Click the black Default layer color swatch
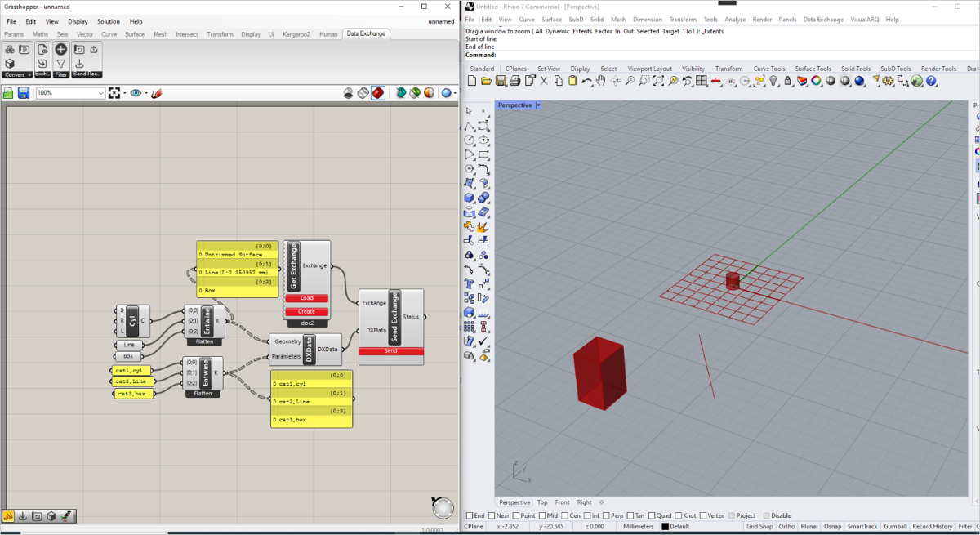Viewport: 980px width, 535px height. pos(665,527)
